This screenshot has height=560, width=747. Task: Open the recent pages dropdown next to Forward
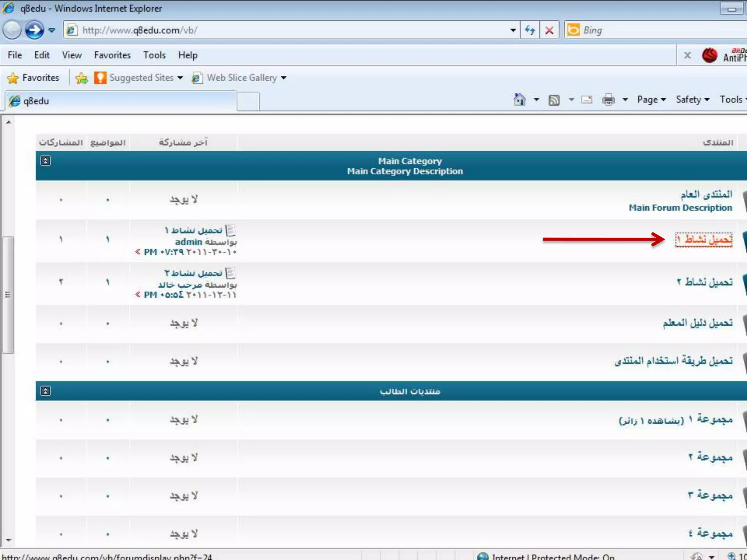point(52,30)
